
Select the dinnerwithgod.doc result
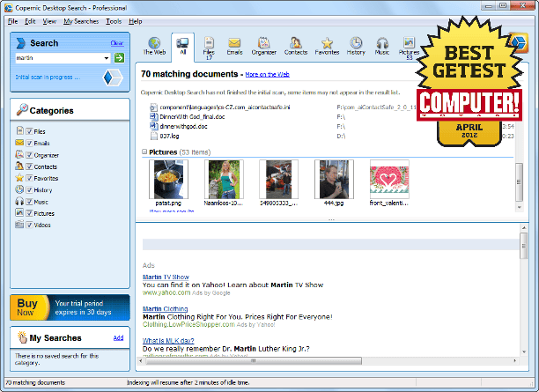pyautogui.click(x=183, y=127)
